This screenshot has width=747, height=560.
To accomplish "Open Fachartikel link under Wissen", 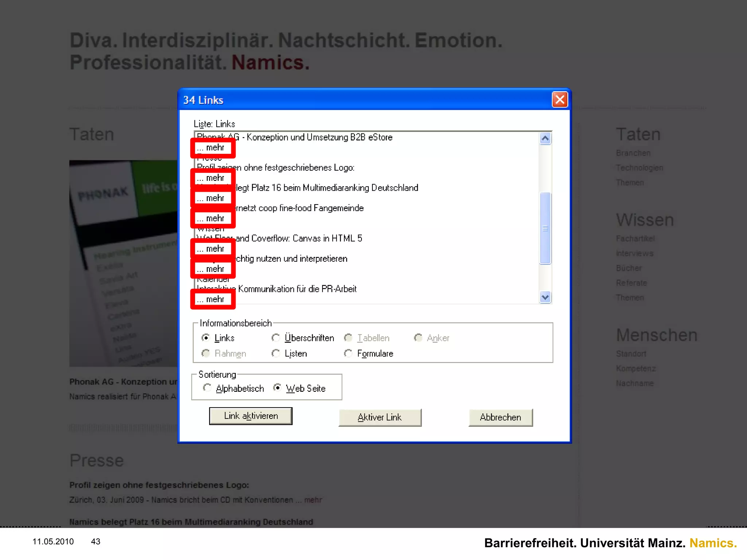I will (x=635, y=238).
